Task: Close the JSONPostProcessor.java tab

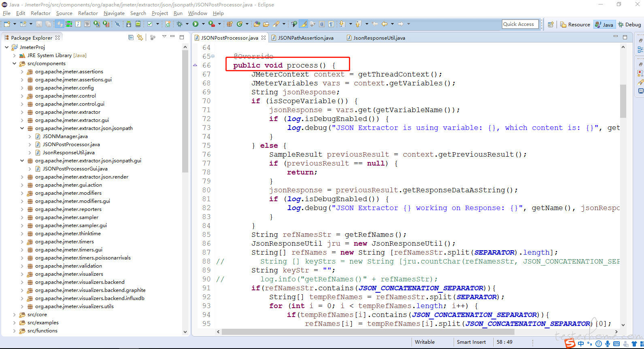Action: click(264, 38)
